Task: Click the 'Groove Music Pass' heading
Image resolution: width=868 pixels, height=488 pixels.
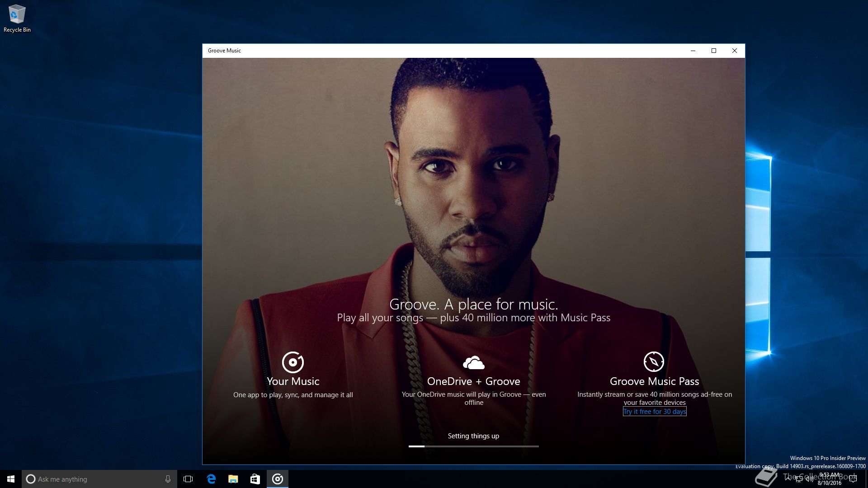Action: point(654,381)
